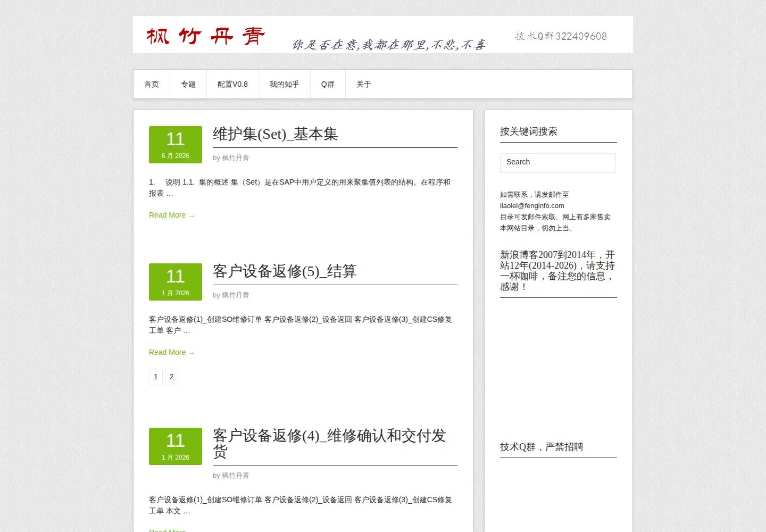Click the 按关键词搜索 heading

[x=529, y=131]
